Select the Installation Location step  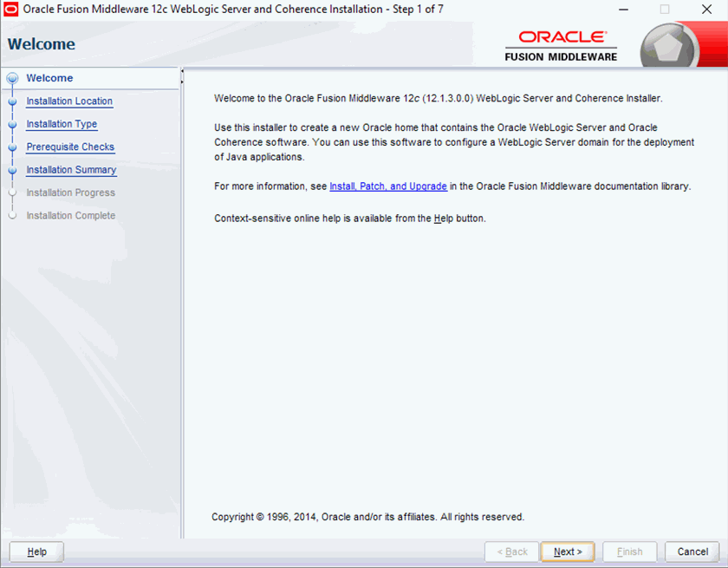[69, 101]
